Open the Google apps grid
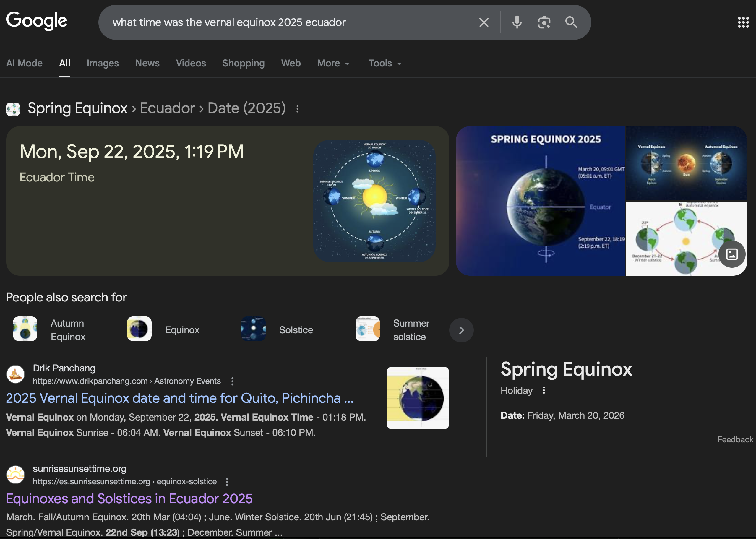 coord(743,22)
